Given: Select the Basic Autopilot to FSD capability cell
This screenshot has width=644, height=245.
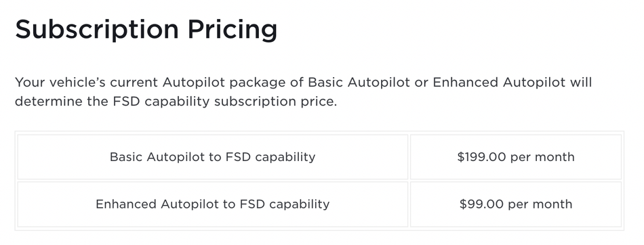Looking at the screenshot, I should [x=212, y=157].
